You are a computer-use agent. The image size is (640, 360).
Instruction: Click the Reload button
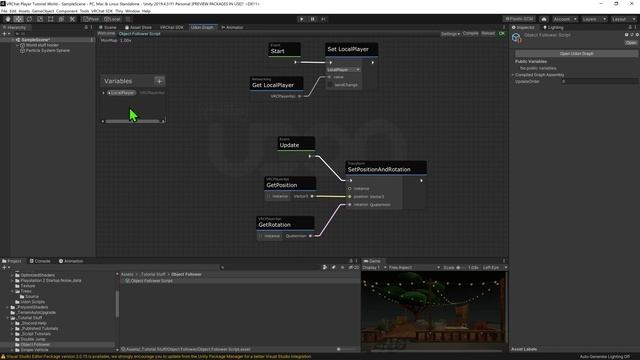(488, 33)
